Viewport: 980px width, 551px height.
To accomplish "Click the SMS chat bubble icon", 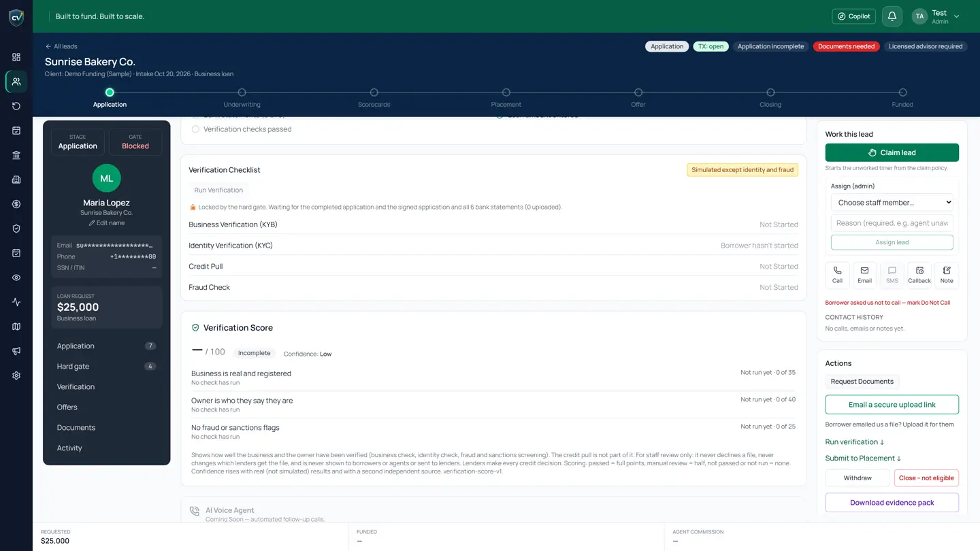I will pyautogui.click(x=892, y=275).
